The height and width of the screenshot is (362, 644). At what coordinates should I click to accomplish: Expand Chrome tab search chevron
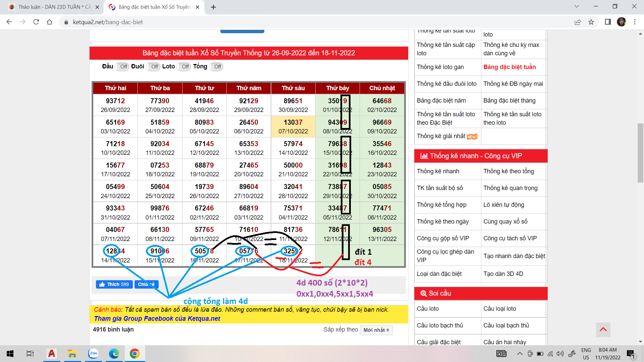(576, 6)
